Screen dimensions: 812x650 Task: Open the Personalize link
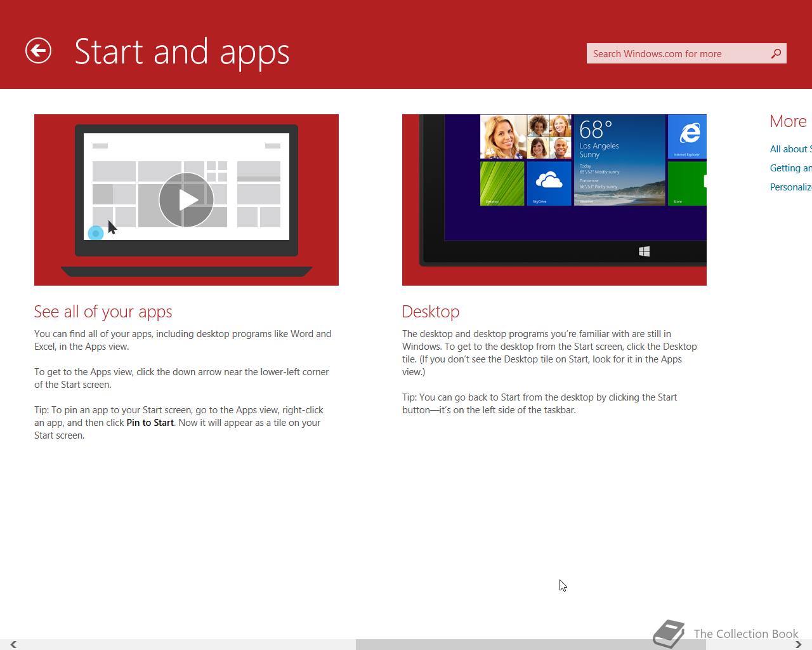tap(790, 187)
